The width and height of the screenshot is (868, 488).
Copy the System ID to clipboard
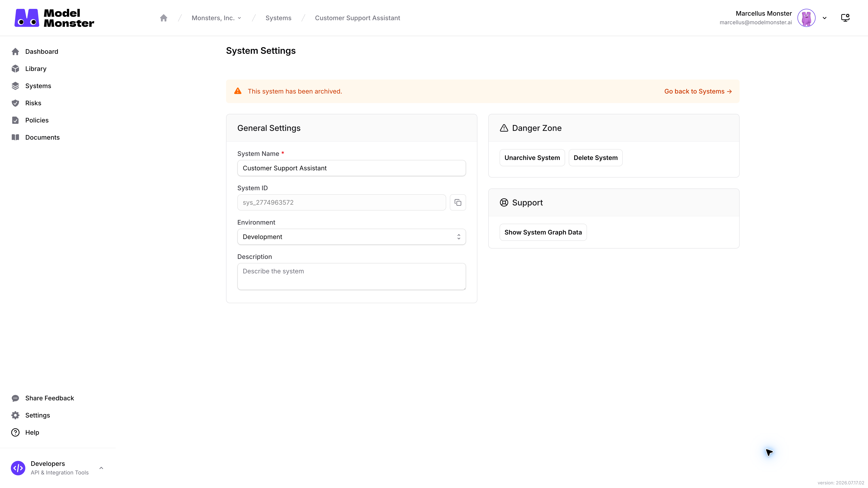(x=458, y=202)
